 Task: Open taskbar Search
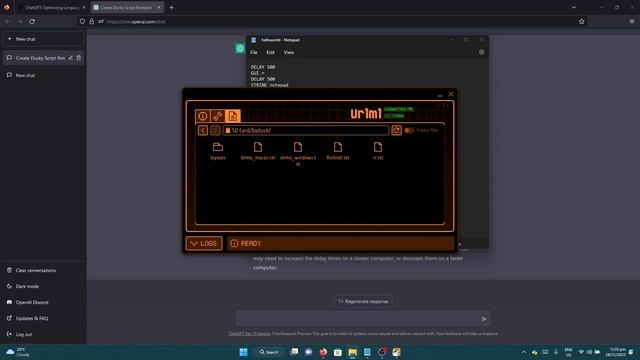[269, 352]
